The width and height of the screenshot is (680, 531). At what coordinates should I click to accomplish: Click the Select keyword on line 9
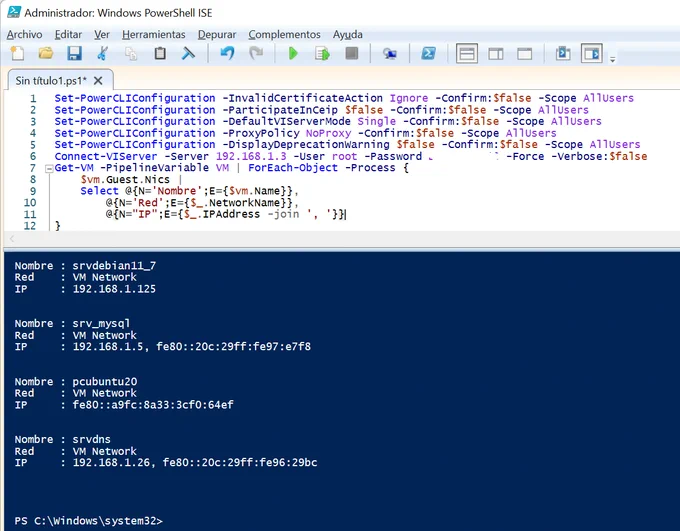(x=99, y=191)
